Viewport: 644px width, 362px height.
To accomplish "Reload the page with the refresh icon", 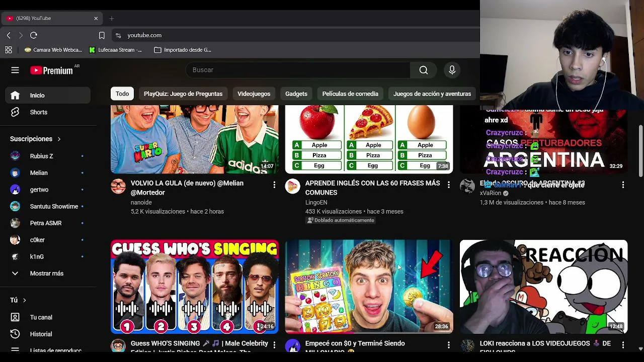I will point(34,35).
